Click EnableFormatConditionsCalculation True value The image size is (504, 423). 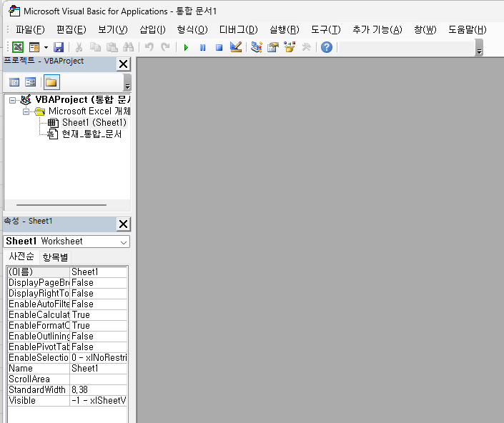[99, 326]
